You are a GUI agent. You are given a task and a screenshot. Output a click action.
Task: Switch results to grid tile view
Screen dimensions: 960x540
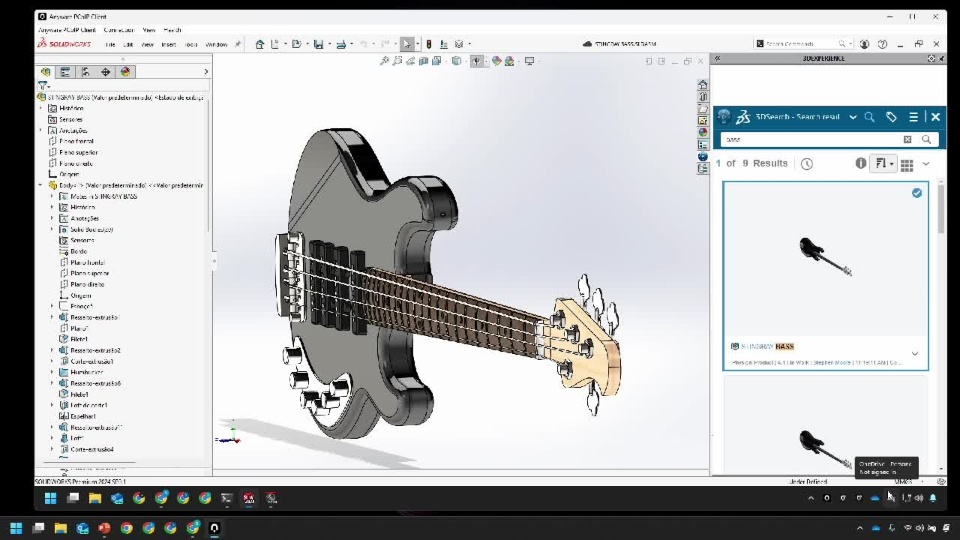click(x=907, y=164)
